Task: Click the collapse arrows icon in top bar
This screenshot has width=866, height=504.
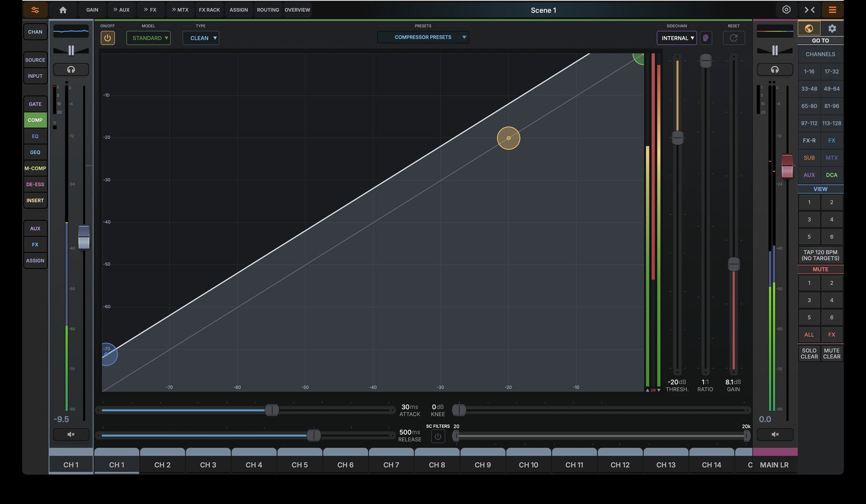Action: coord(810,10)
